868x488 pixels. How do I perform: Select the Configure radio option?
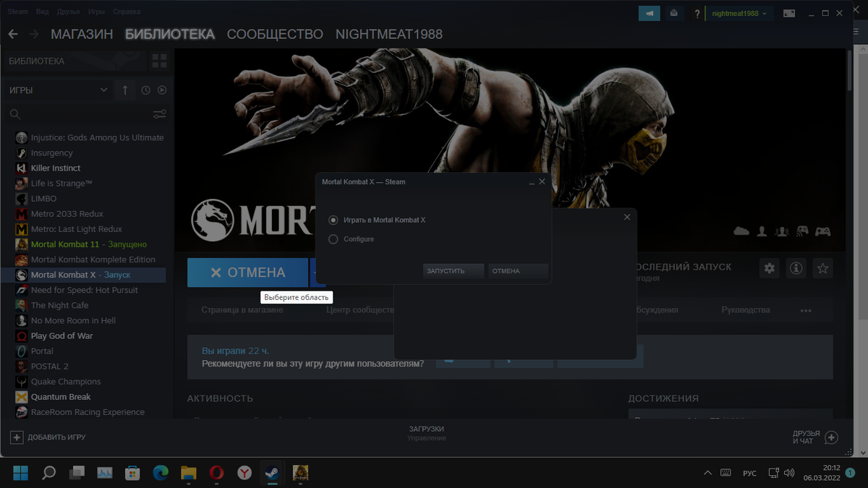333,239
